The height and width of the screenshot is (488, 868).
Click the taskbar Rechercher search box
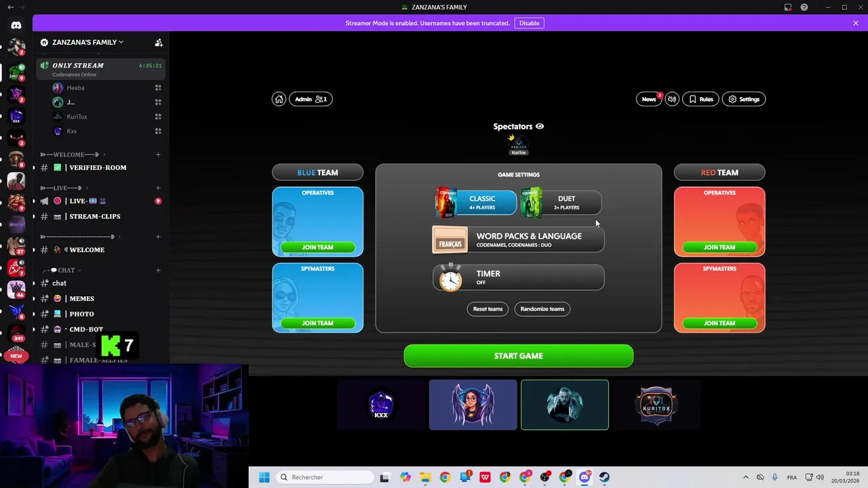pyautogui.click(x=325, y=477)
